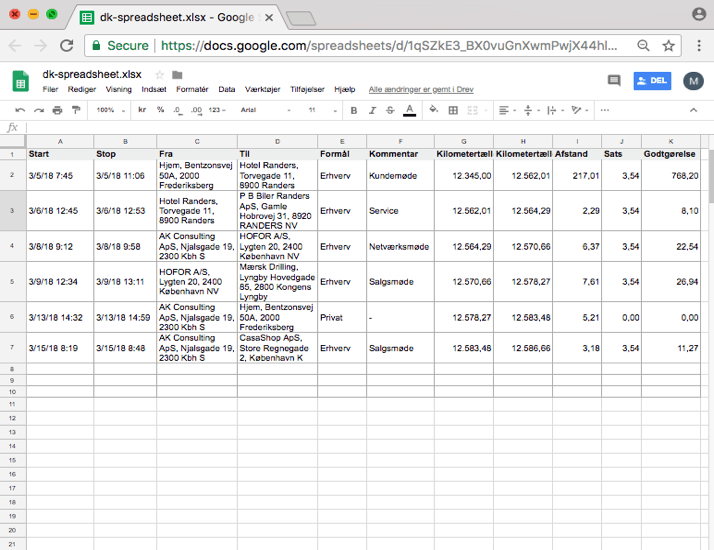Select the cell containing Kundemøde
The height and width of the screenshot is (550, 714).
coord(400,175)
